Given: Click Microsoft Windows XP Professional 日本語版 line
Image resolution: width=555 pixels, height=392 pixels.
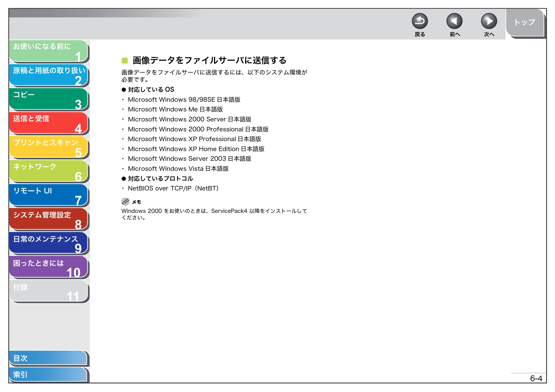Looking at the screenshot, I should [195, 139].
